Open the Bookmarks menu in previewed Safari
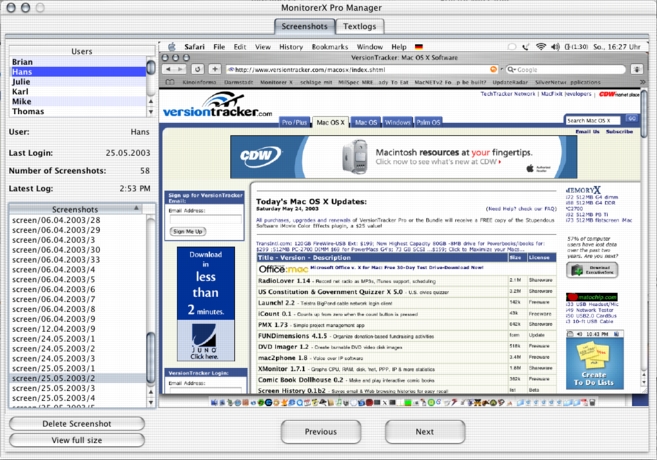The image size is (657, 460). coord(330,47)
